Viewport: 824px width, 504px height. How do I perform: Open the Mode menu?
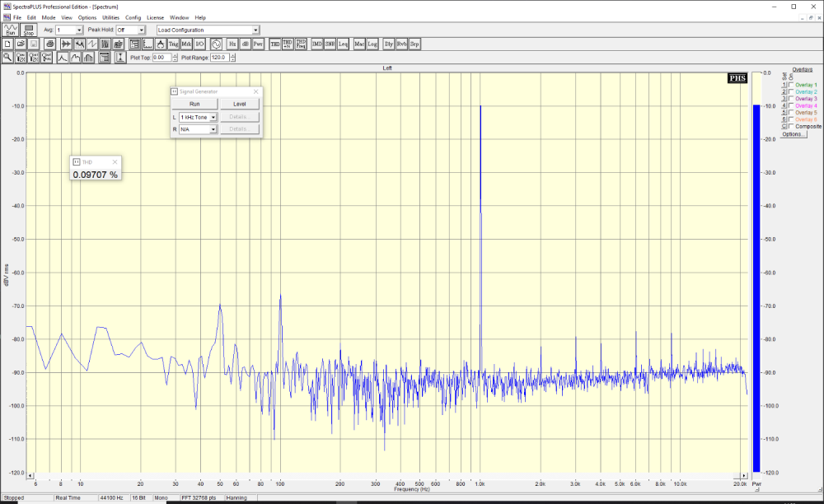coord(49,17)
